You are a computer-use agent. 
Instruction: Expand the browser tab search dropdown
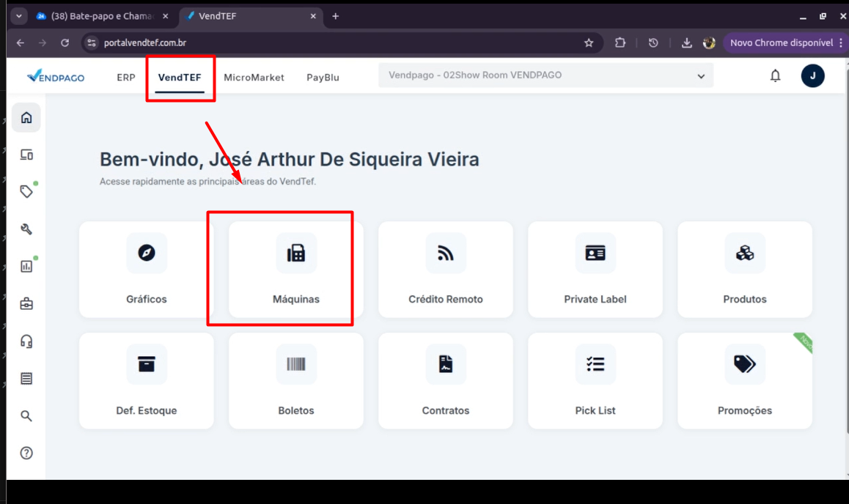click(19, 16)
